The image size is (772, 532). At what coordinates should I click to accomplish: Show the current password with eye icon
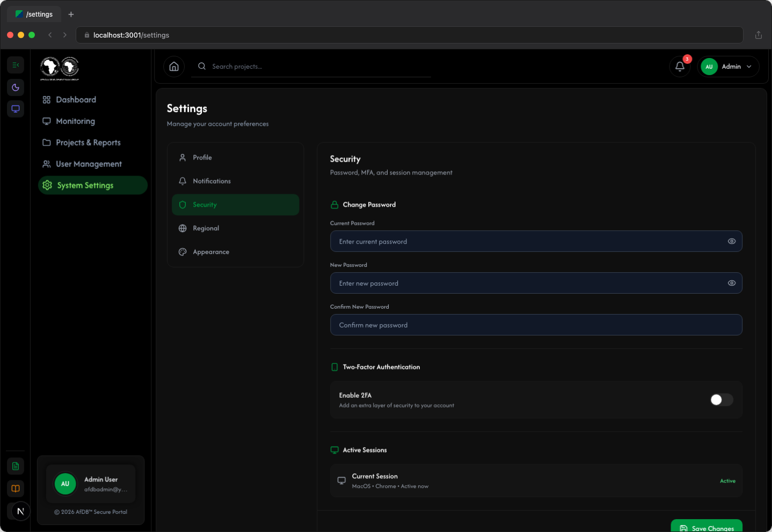click(732, 242)
